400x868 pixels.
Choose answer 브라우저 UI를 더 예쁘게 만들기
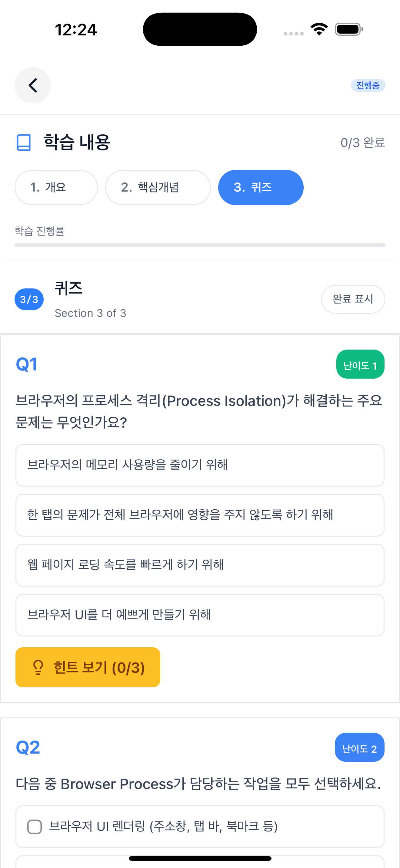200,615
